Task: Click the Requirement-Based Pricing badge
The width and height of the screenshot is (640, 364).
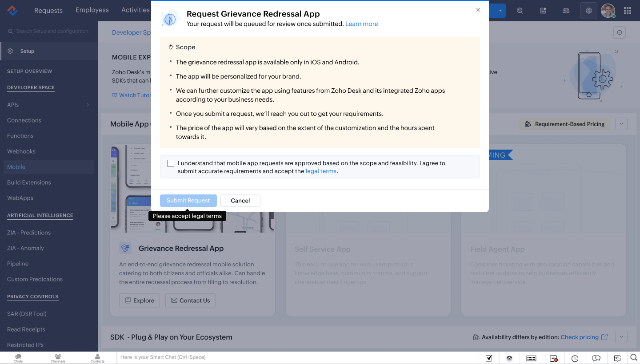Action: [564, 124]
